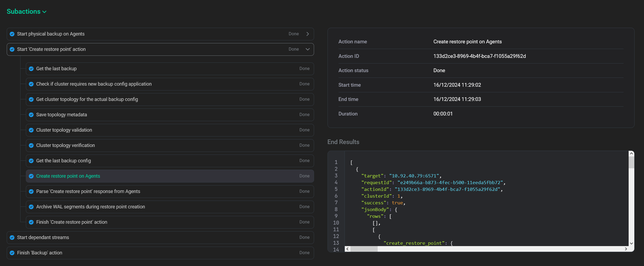The width and height of the screenshot is (644, 266).
Task: Expand 'Start physical backup on Agents' chevron
Action: tap(308, 34)
